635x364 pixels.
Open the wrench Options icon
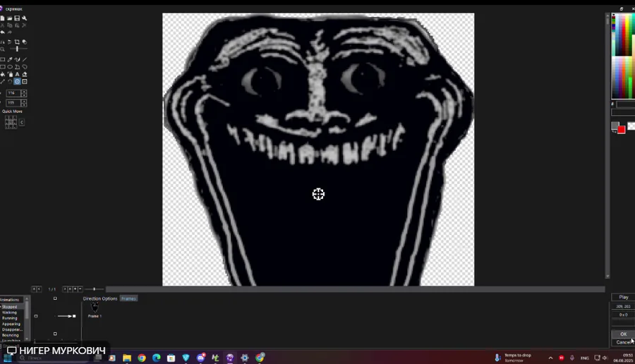[24, 18]
